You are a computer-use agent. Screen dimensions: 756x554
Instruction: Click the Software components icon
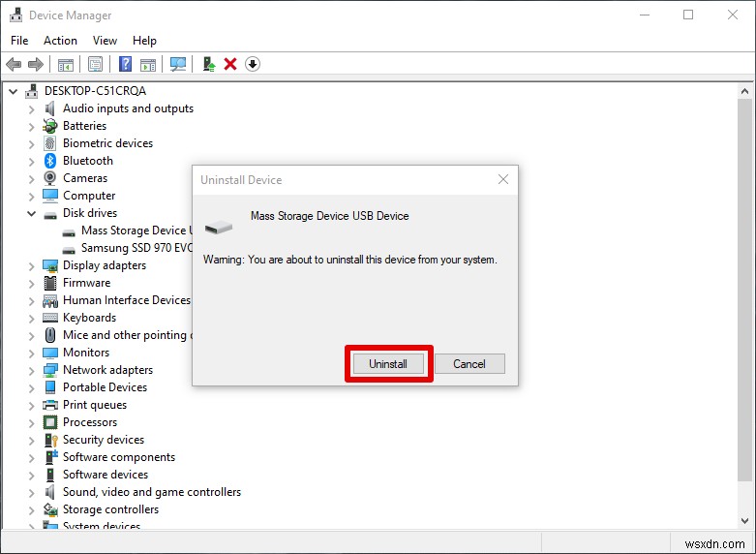pos(51,456)
